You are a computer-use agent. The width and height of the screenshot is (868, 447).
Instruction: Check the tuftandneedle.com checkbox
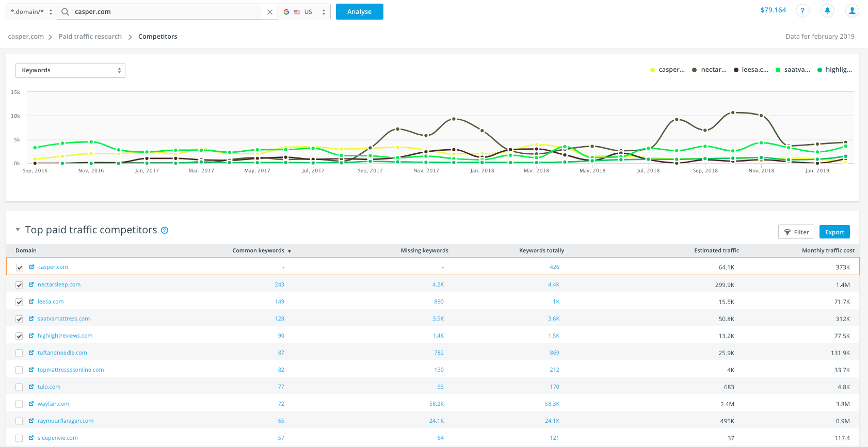[x=19, y=353]
